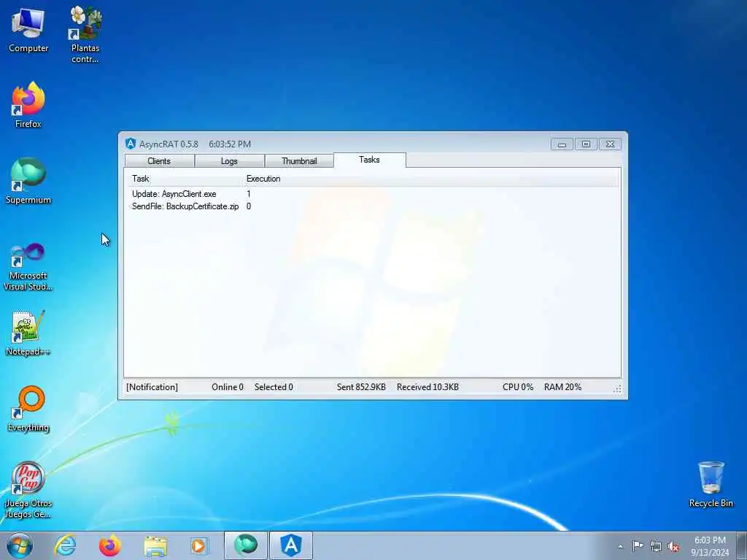This screenshot has width=747, height=560.
Task: Open the Windows Start menu orb
Action: [x=20, y=545]
